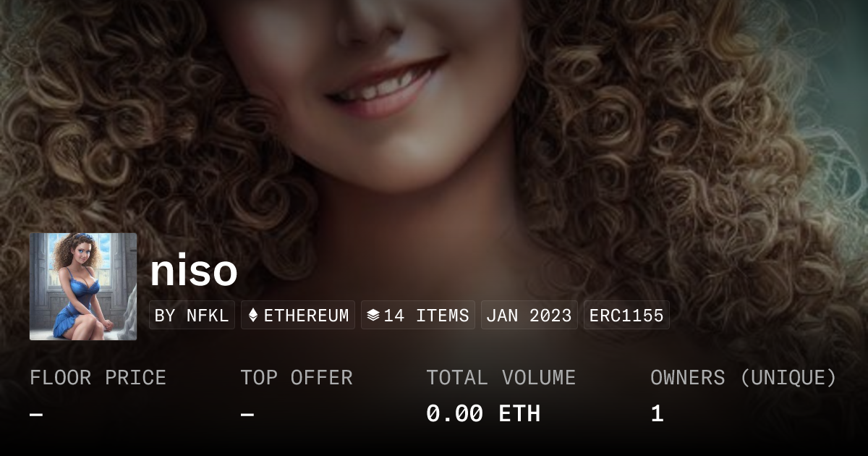Click the floor price dash value
Screen dimensions: 868x456
click(37, 415)
